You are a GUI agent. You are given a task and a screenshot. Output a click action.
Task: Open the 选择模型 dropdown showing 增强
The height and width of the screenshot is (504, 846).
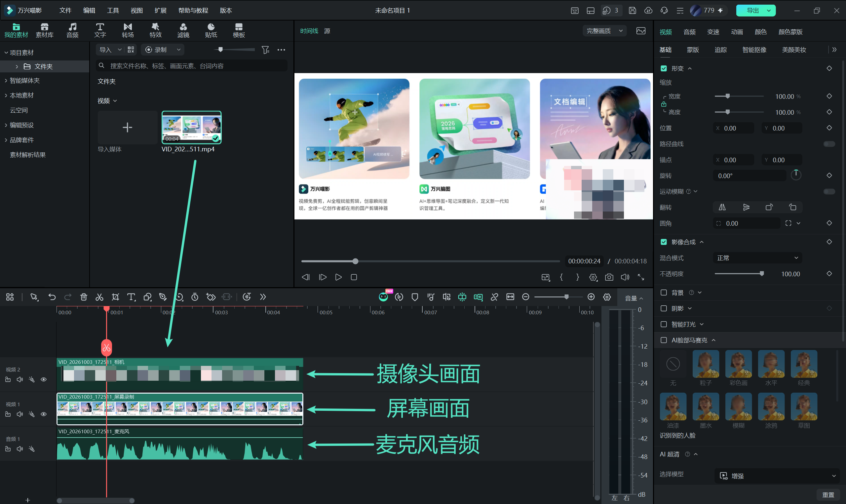(x=777, y=476)
